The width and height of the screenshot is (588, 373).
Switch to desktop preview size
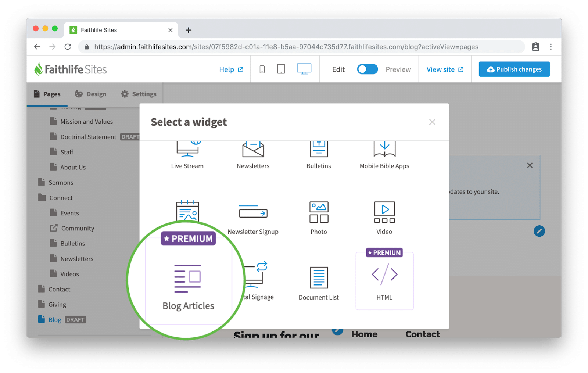(x=304, y=69)
